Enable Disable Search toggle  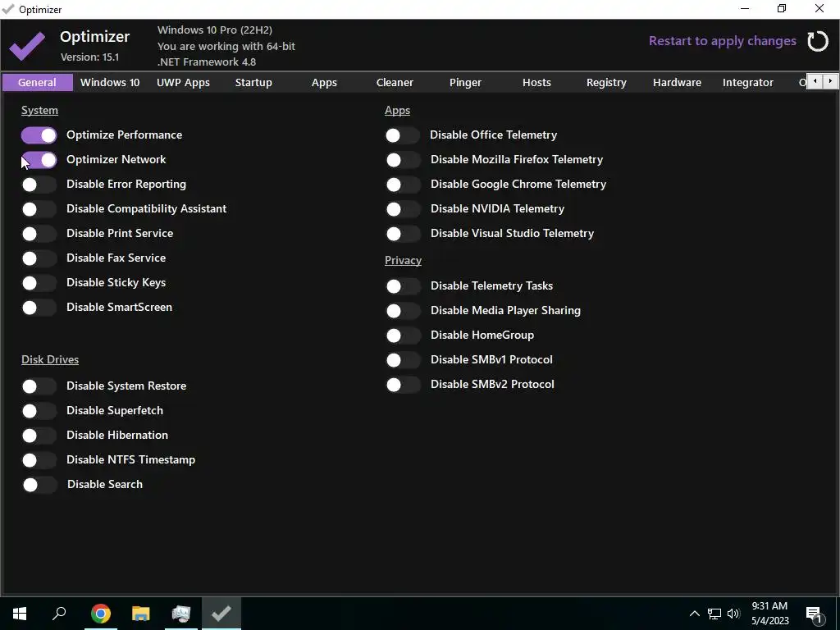39,485
